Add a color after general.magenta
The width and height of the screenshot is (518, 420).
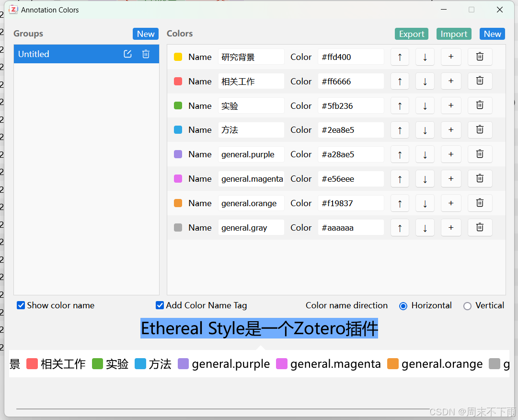pyautogui.click(x=451, y=179)
